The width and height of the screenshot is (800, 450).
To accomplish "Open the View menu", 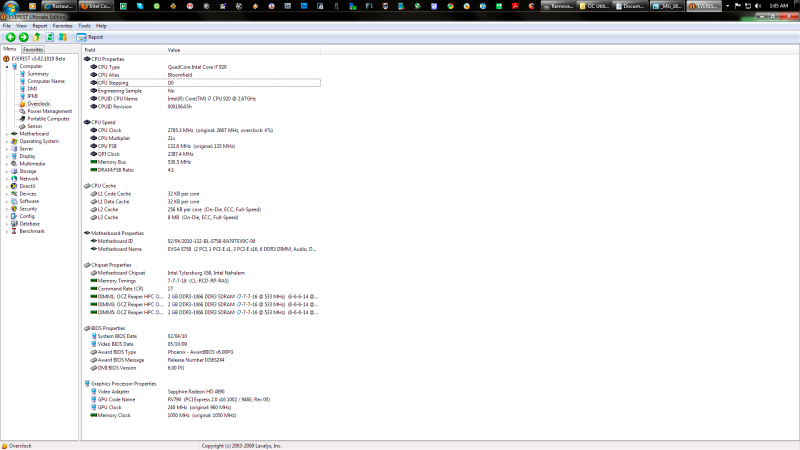I will 21,26.
